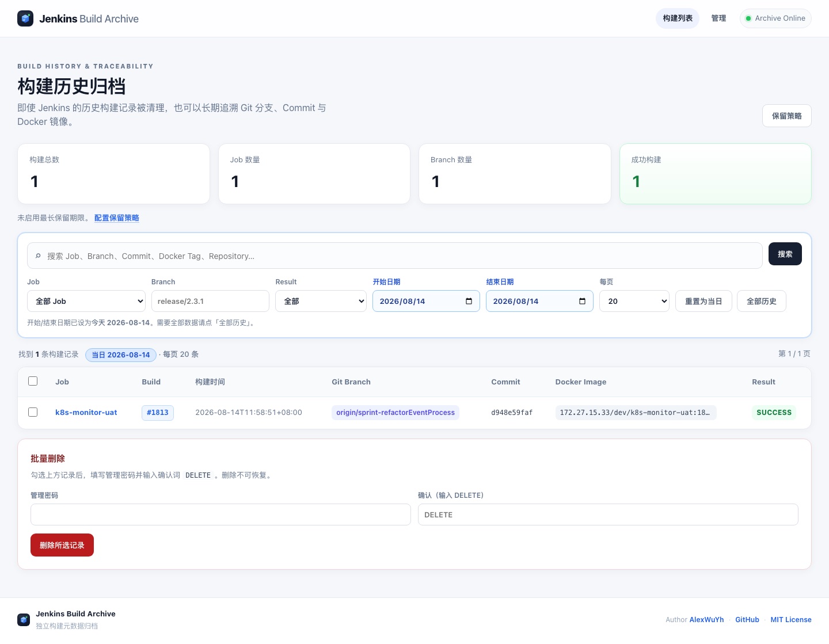Open the 管理 nav item

pyautogui.click(x=718, y=18)
